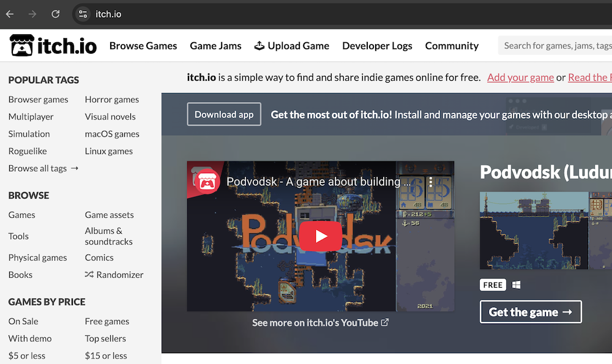612x364 pixels.
Task: Open the YouTube video options menu dots
Action: click(x=431, y=182)
